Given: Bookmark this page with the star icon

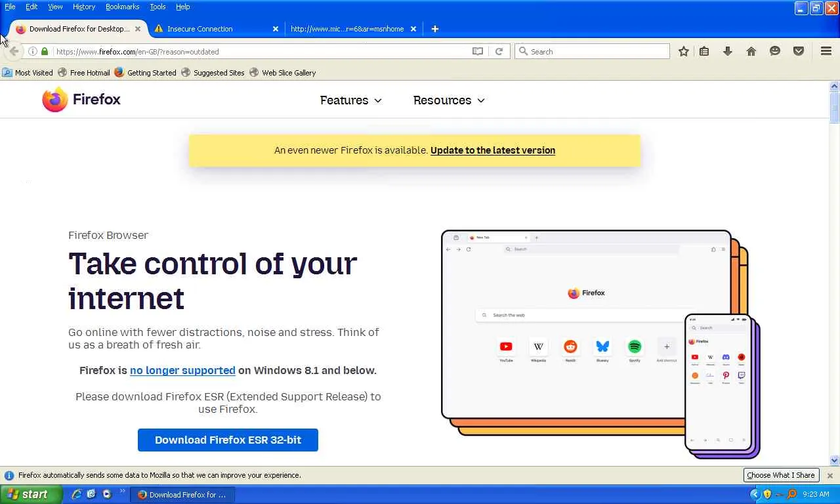Looking at the screenshot, I should tap(684, 51).
